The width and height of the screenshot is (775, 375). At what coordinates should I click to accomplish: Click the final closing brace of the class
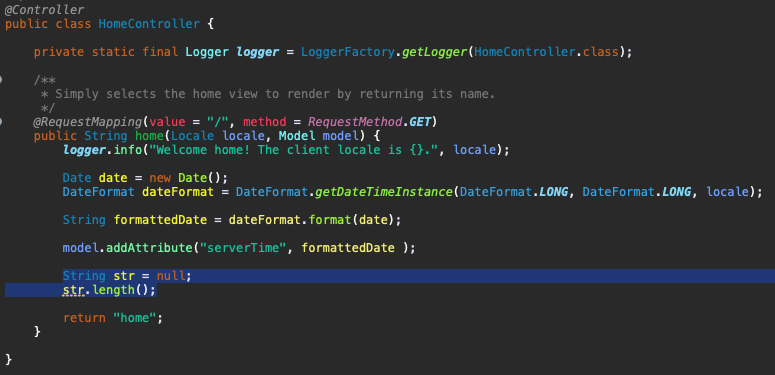click(8, 359)
